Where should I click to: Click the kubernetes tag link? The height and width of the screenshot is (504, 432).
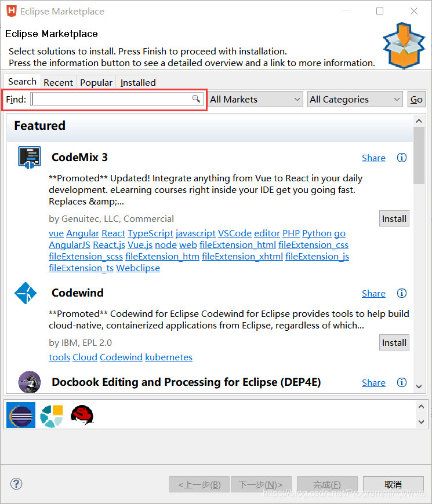169,357
